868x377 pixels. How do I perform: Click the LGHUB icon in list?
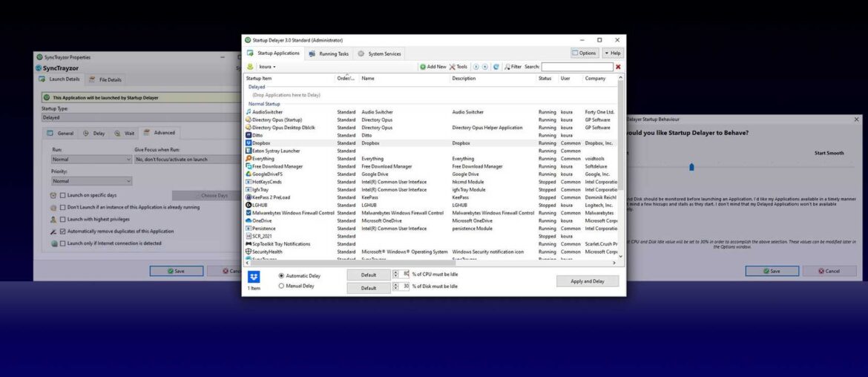249,205
